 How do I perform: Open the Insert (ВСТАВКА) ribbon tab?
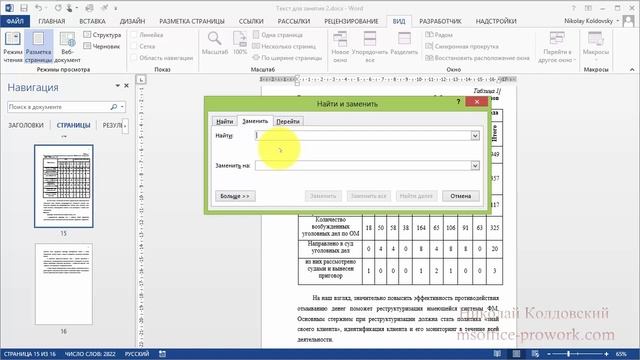(92, 21)
